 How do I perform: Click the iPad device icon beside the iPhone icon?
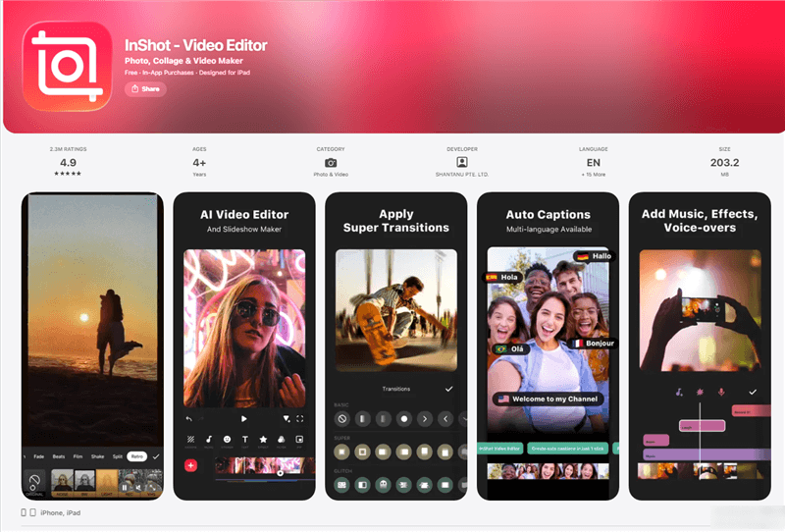32,512
